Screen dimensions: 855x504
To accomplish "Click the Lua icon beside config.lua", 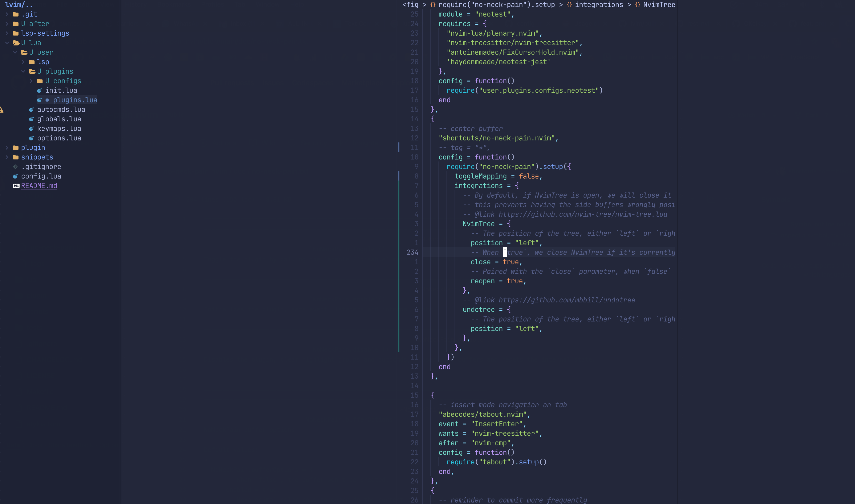I will pyautogui.click(x=15, y=176).
